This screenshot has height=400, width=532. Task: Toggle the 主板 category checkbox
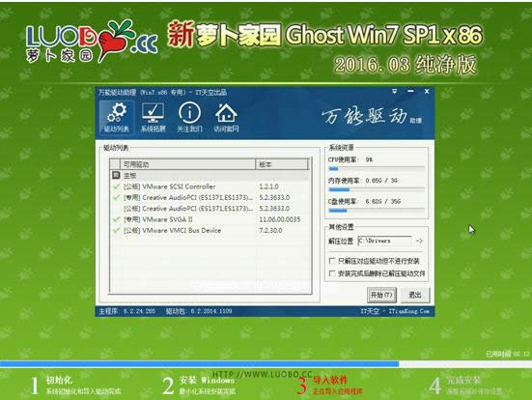(116, 175)
